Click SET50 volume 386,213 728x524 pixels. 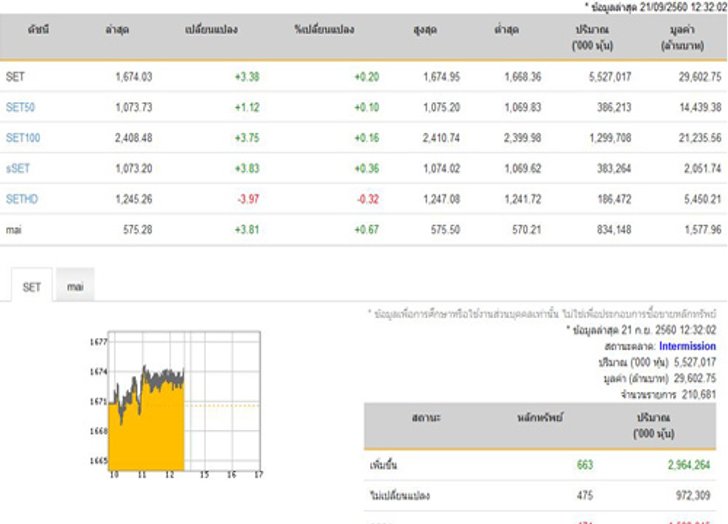click(x=614, y=107)
